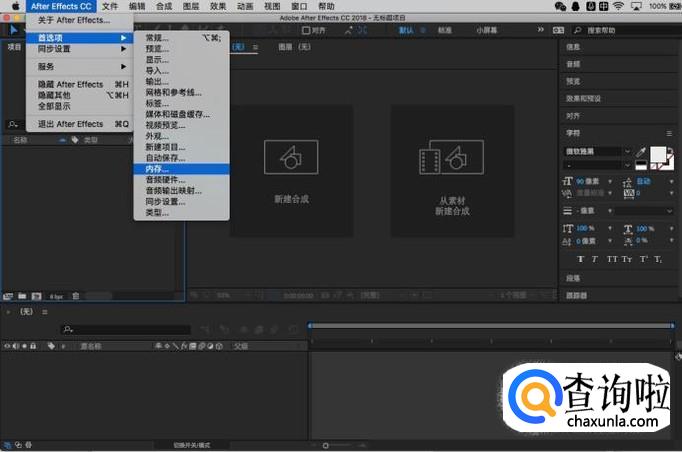682x452 pixels.
Task: Click 从素材新建合成 tile
Action: pyautogui.click(x=452, y=171)
